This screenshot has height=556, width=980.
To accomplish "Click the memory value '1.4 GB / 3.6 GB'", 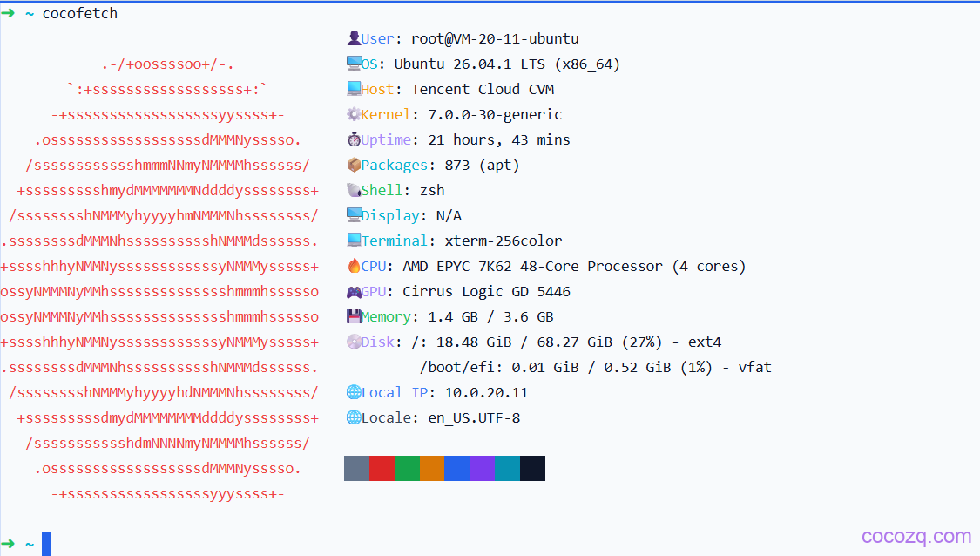I will (x=490, y=317).
